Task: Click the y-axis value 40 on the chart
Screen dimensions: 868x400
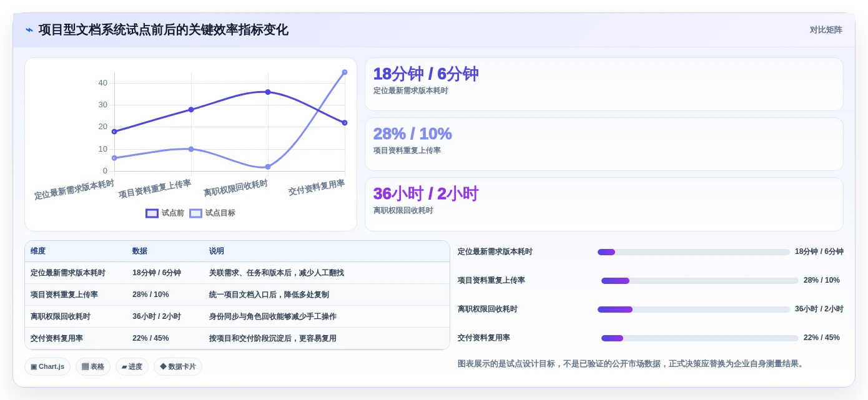Action: click(102, 83)
